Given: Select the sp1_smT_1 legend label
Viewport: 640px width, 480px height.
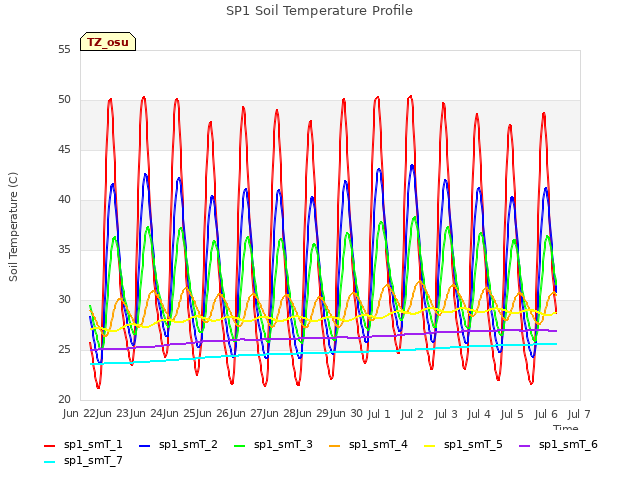Looking at the screenshot, I should click(93, 444).
